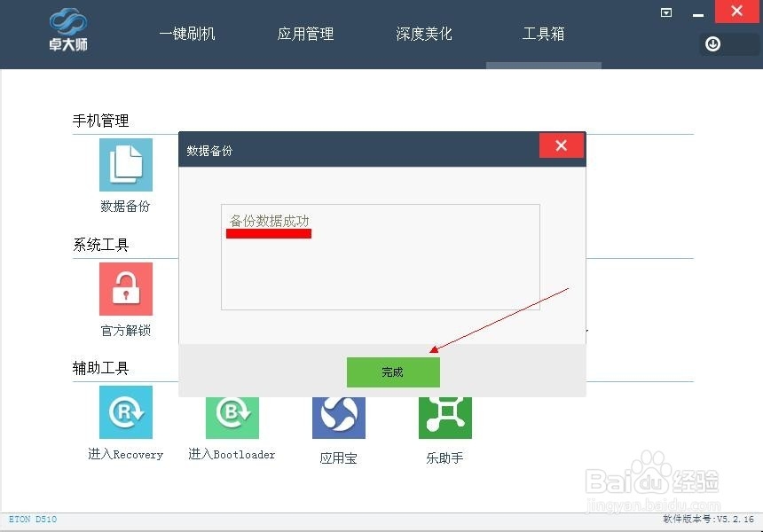
Task: Click the dropdown-box icon in the title bar
Action: click(665, 12)
